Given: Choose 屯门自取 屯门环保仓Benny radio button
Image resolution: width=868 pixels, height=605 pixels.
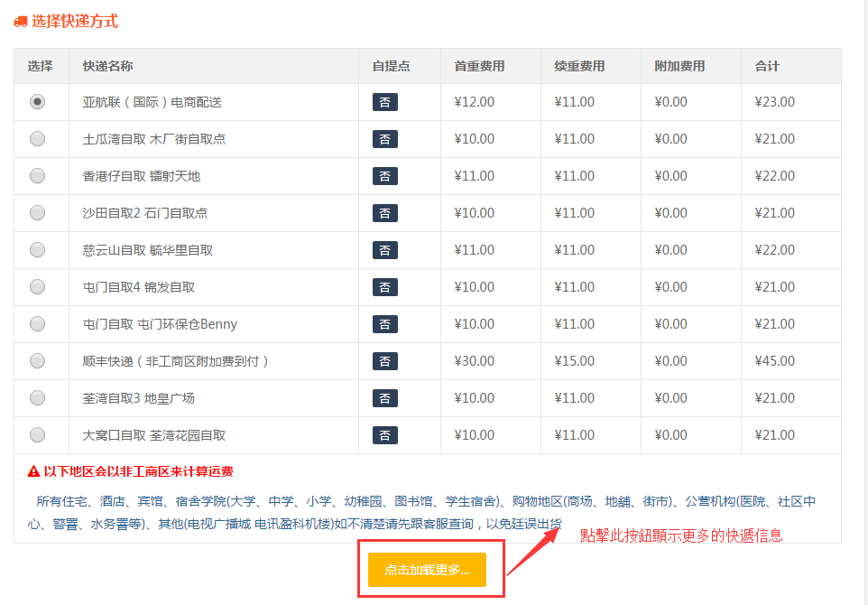Looking at the screenshot, I should pyautogui.click(x=37, y=324).
